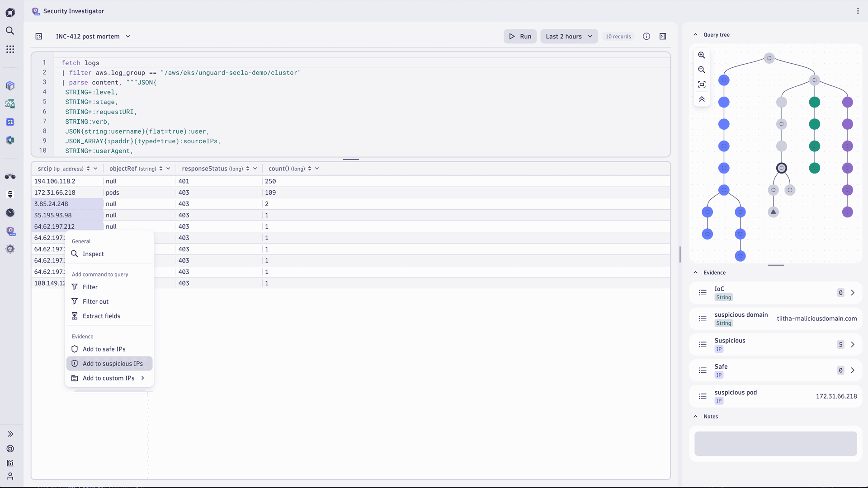Toggle the right side panel layout icon
The image size is (868, 488).
pyautogui.click(x=663, y=37)
